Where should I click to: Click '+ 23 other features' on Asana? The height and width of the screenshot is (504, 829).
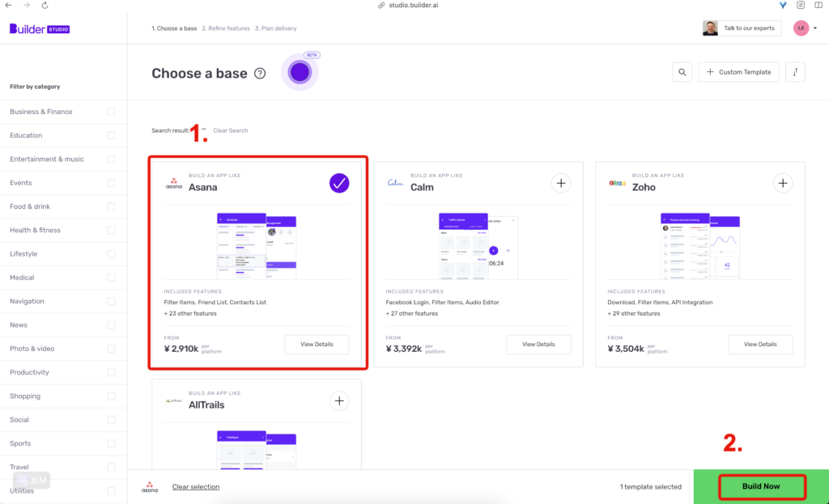[190, 313]
